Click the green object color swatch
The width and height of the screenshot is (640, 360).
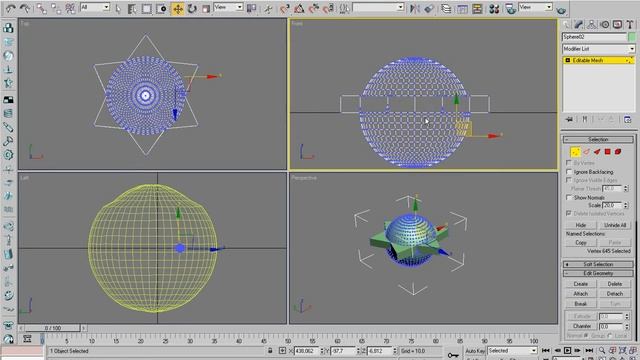coord(632,37)
